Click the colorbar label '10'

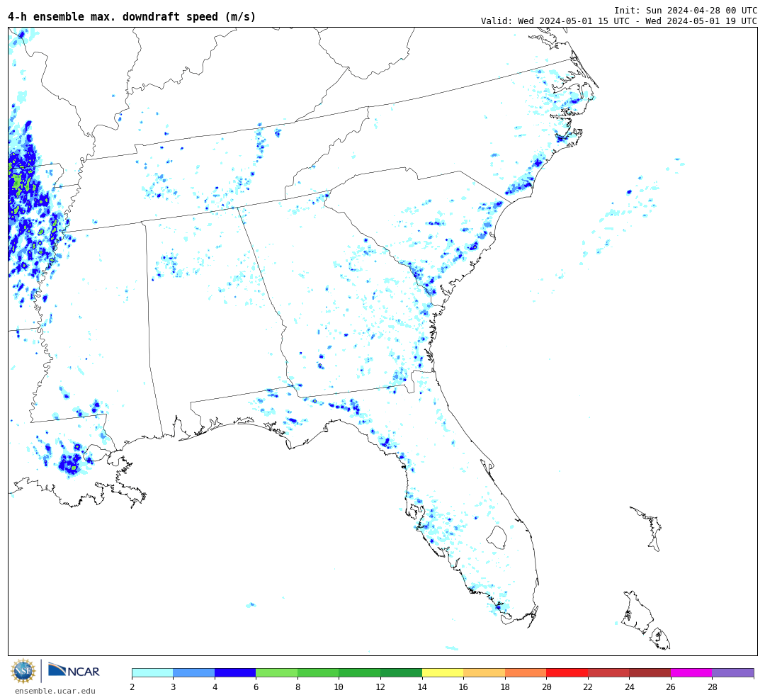click(339, 687)
